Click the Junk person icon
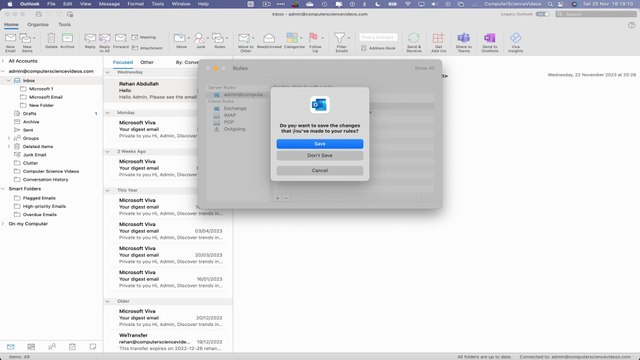 pyautogui.click(x=200, y=38)
